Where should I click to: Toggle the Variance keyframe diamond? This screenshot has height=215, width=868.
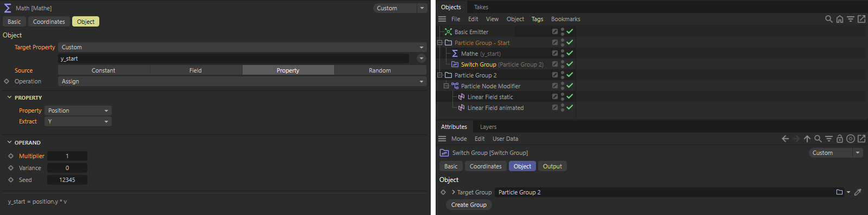coord(11,168)
